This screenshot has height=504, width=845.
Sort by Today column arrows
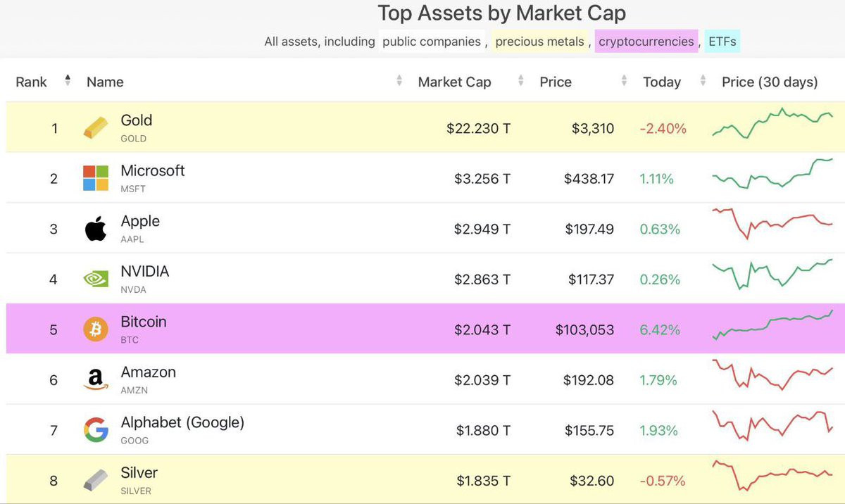pyautogui.click(x=703, y=82)
